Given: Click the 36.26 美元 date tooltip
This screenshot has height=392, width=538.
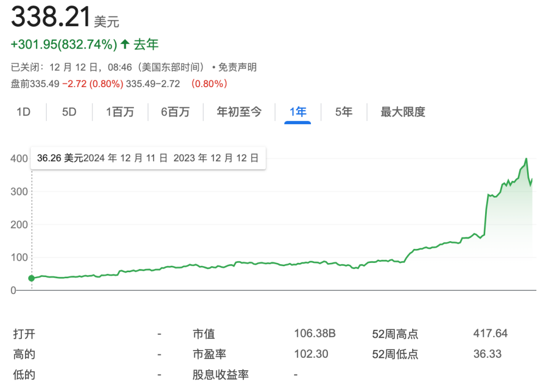Looking at the screenshot, I should [148, 158].
